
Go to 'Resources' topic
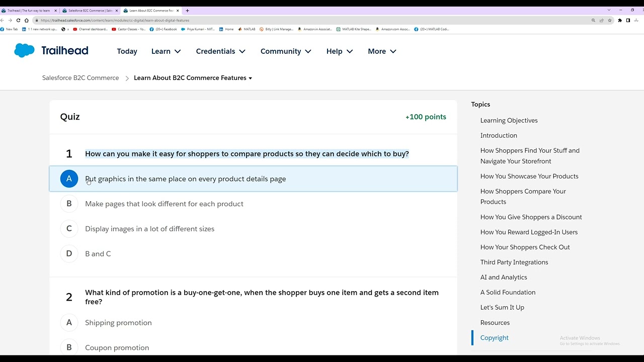[x=495, y=322]
